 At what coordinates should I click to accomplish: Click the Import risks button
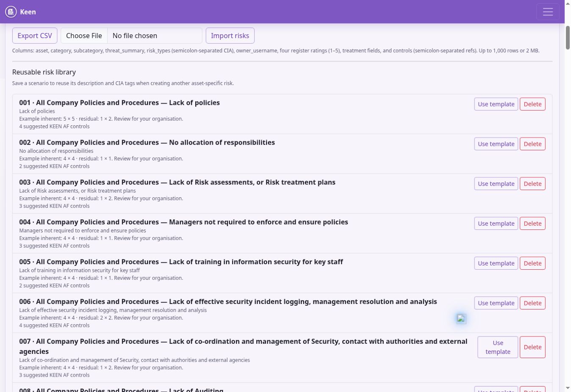click(x=230, y=36)
